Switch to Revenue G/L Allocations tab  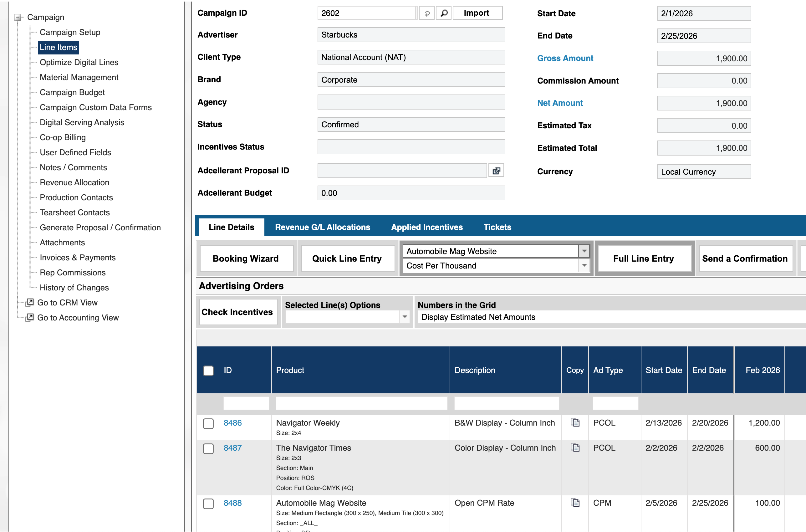322,227
